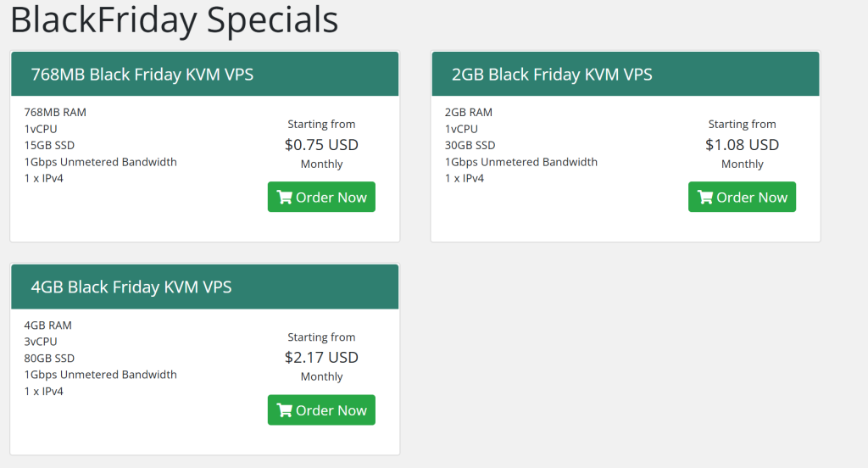
Task: Click the 30GB SSD spec line
Action: click(x=470, y=145)
